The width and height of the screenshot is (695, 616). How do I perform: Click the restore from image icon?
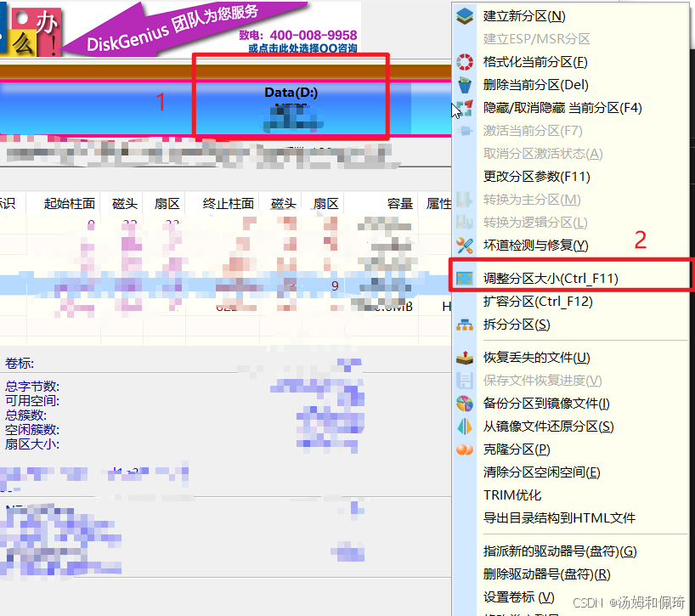click(465, 427)
